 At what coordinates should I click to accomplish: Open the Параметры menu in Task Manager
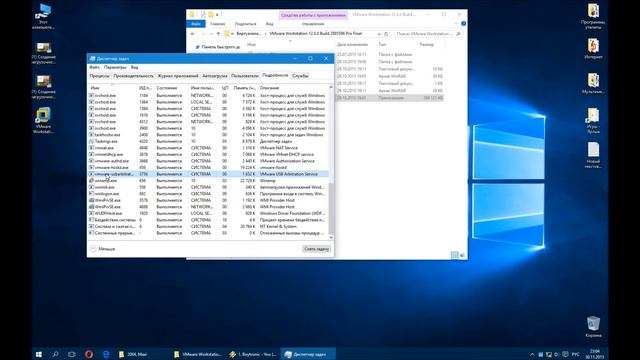point(115,67)
